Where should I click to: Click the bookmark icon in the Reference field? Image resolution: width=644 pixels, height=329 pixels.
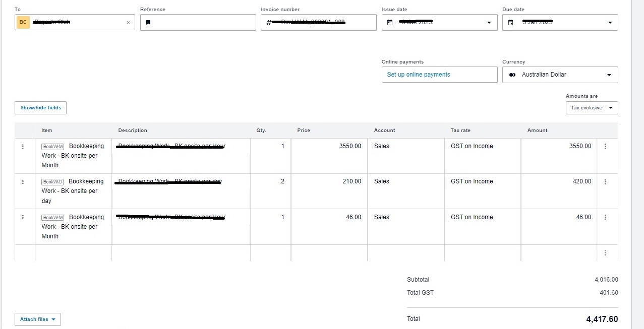pyautogui.click(x=148, y=23)
